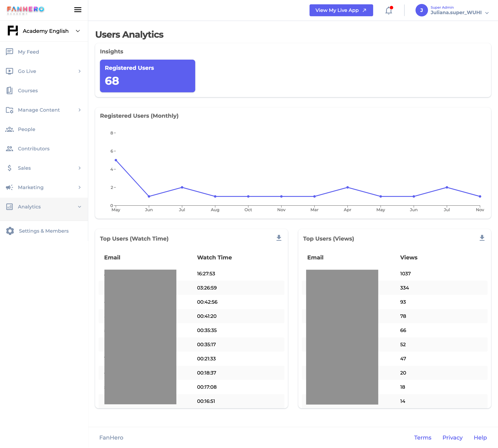
Task: Click the FanHero footer link
Action: click(x=111, y=438)
